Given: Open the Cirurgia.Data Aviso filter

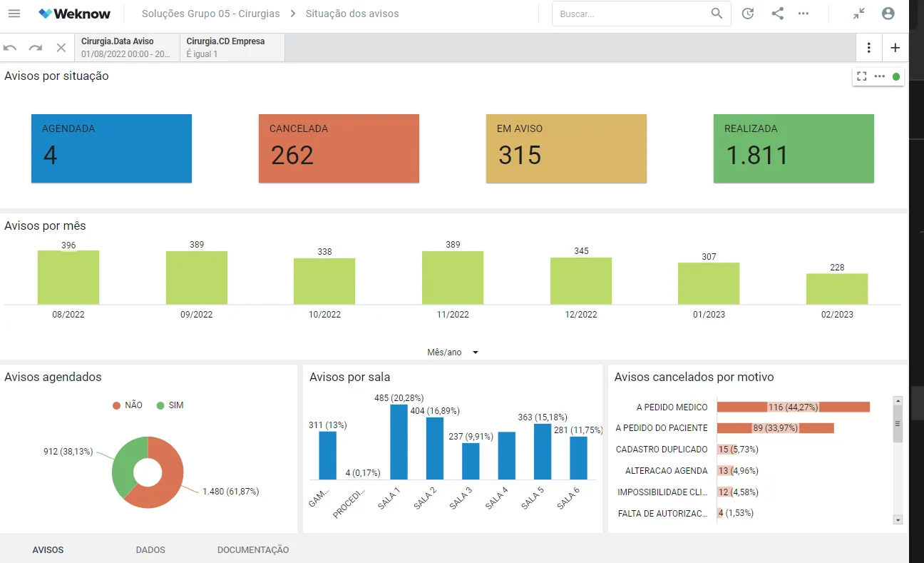Looking at the screenshot, I should [x=127, y=48].
